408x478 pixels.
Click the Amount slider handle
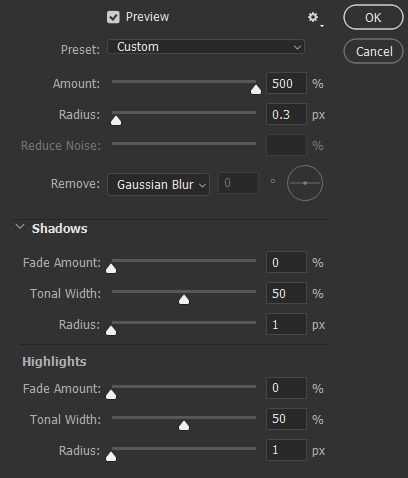pyautogui.click(x=256, y=89)
